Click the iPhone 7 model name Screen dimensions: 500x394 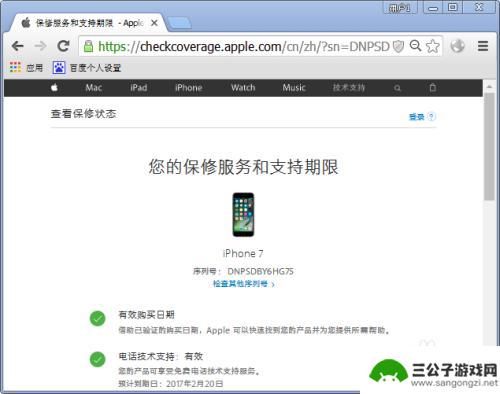243,253
